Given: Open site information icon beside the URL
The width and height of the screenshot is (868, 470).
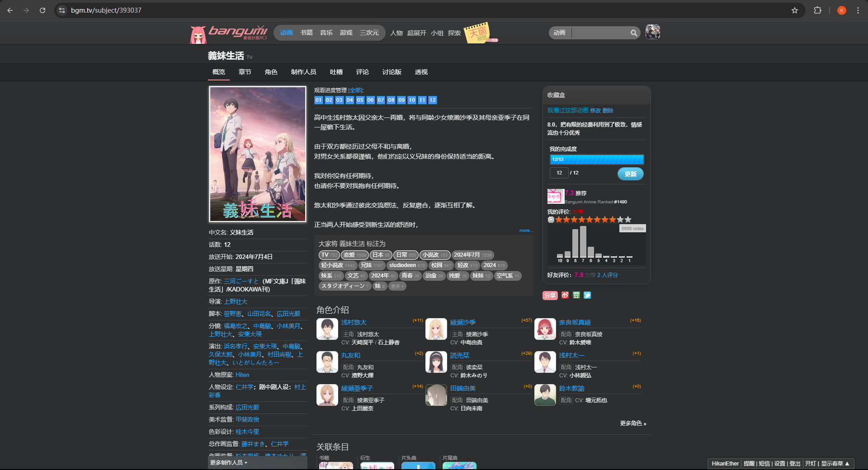Looking at the screenshot, I should coord(62,10).
